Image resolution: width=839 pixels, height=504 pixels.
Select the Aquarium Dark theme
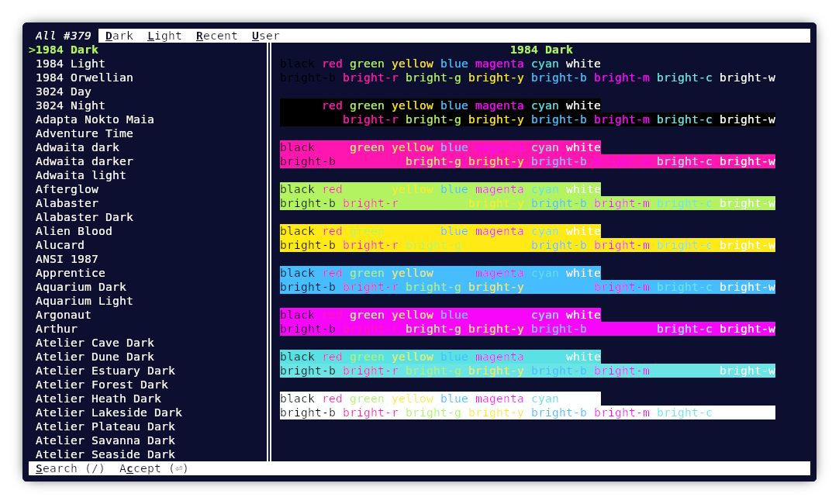click(81, 287)
